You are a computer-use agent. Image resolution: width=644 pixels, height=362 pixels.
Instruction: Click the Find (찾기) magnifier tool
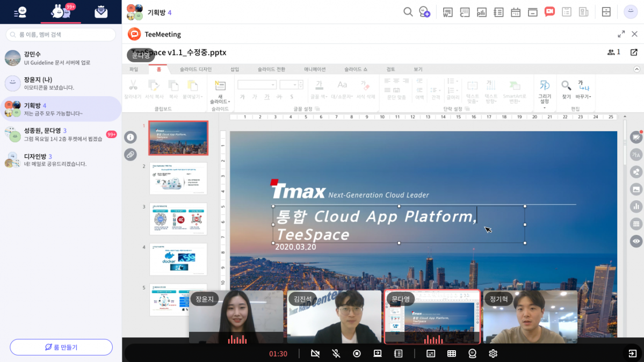(x=566, y=89)
